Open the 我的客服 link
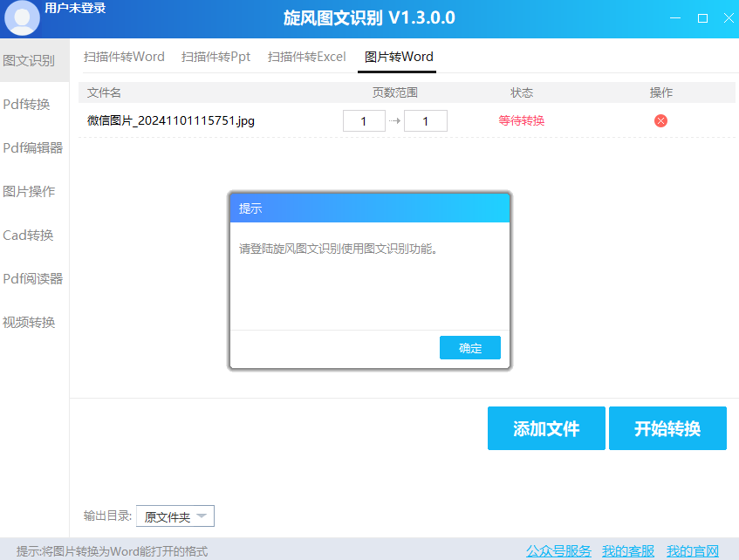This screenshot has height=560, width=739. point(628,551)
